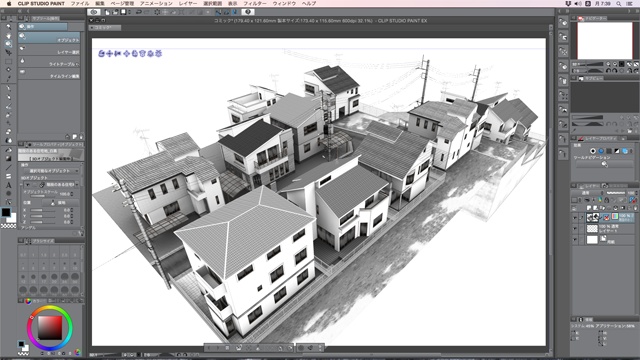This screenshot has width=640, height=360.
Task: Select the ライトテーブル sub tool
Action: pyautogui.click(x=49, y=62)
